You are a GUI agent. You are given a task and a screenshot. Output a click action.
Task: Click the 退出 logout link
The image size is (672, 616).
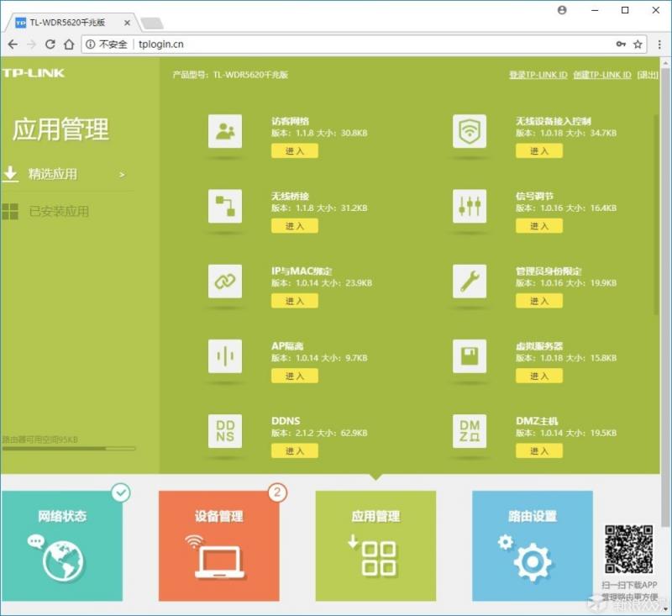[648, 75]
